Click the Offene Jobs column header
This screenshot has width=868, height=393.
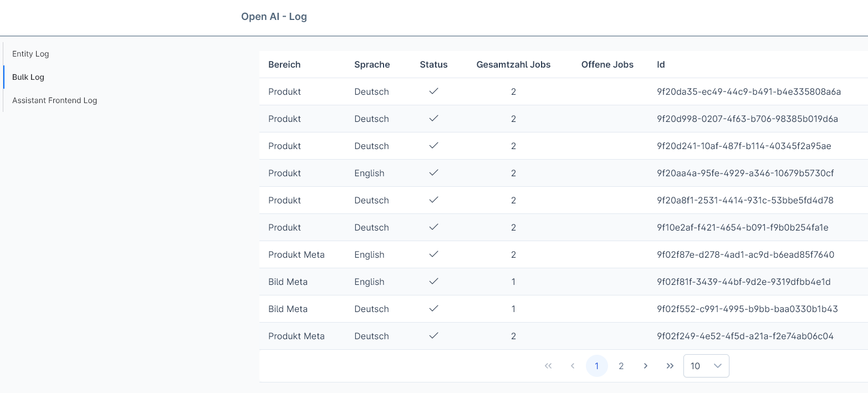[607, 64]
